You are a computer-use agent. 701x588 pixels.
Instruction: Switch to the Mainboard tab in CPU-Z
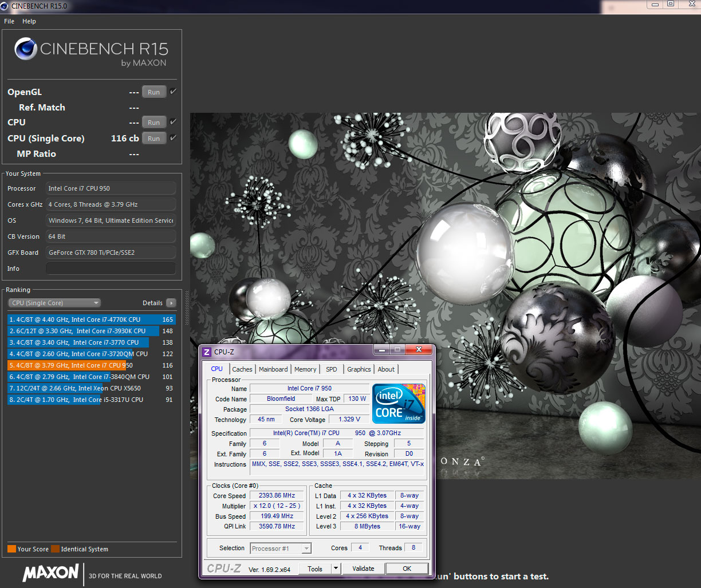pos(273,369)
